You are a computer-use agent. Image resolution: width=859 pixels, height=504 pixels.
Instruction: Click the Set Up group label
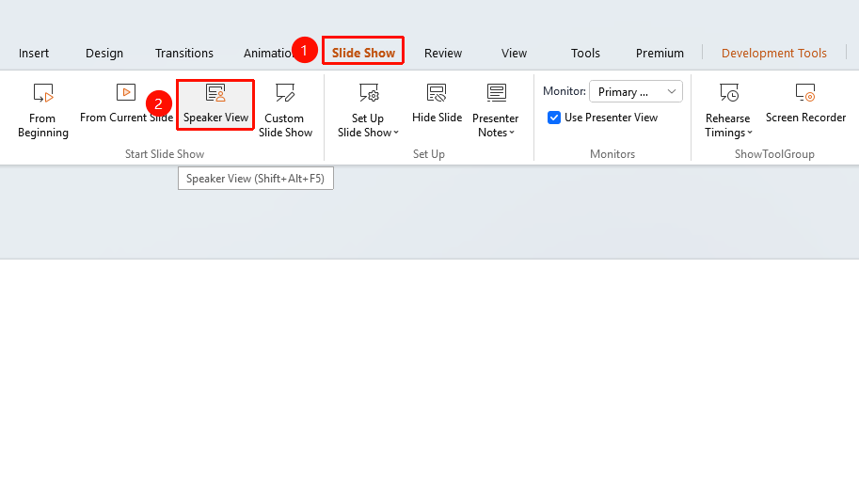point(429,154)
